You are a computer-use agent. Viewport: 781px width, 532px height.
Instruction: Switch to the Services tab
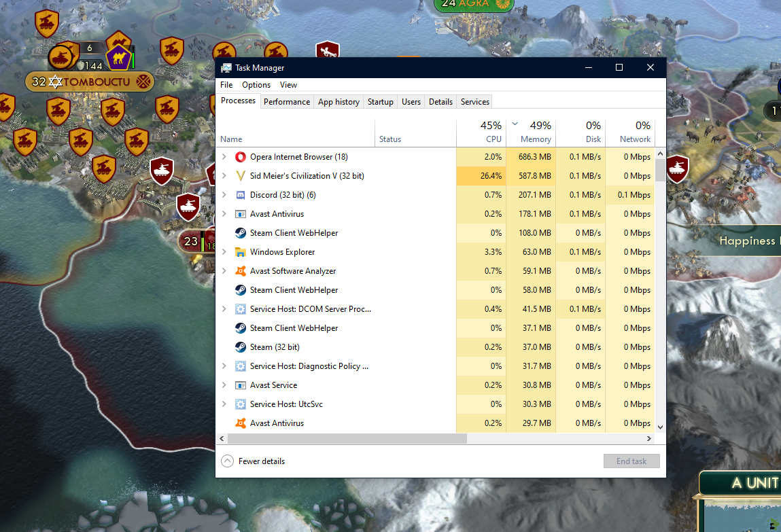tap(475, 101)
